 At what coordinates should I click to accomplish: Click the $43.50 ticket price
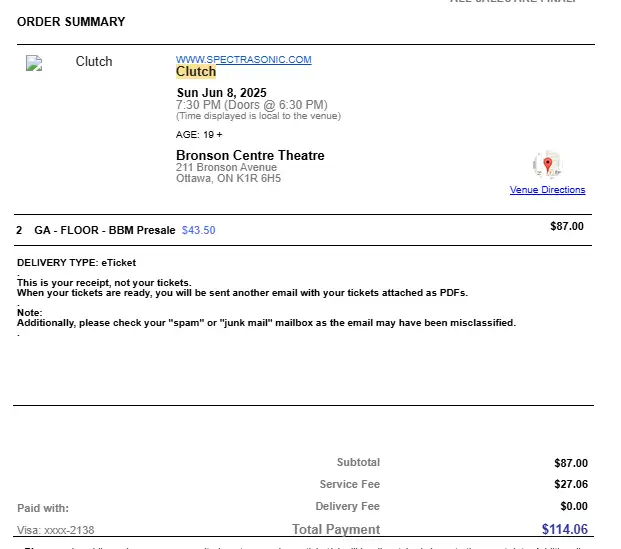(198, 230)
